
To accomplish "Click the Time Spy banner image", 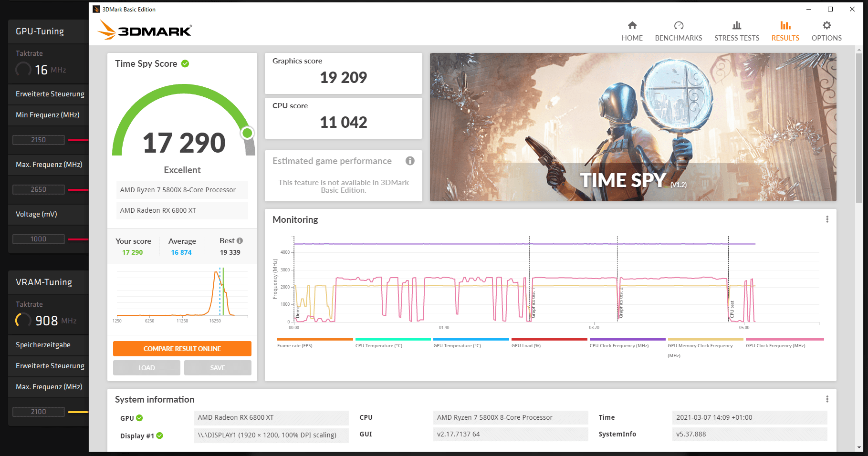I will (633, 127).
